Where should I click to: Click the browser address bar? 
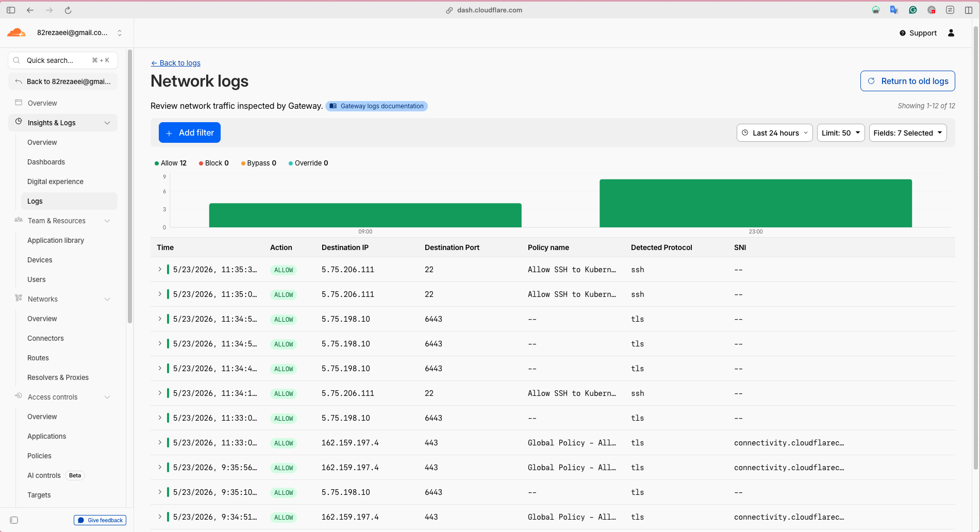(485, 10)
